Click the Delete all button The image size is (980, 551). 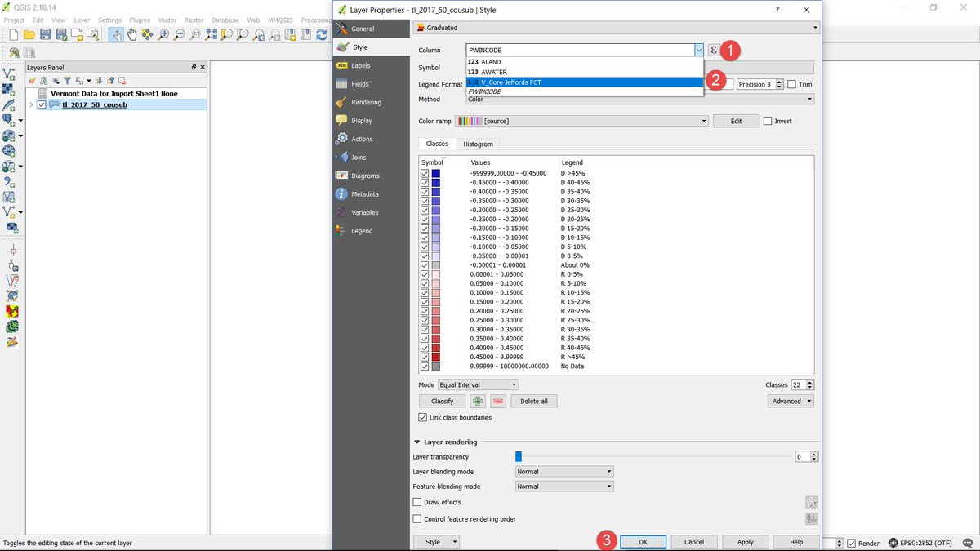(x=534, y=401)
